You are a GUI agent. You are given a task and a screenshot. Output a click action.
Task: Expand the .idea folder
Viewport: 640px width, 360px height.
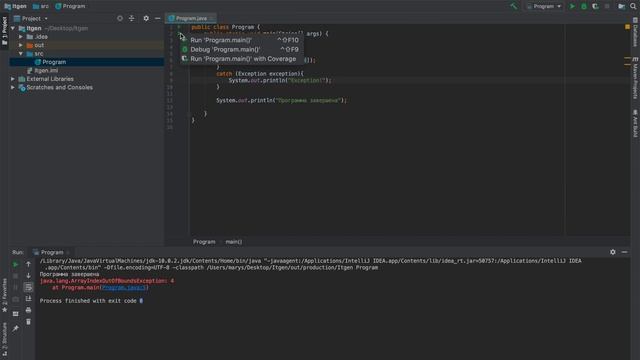(x=21, y=37)
